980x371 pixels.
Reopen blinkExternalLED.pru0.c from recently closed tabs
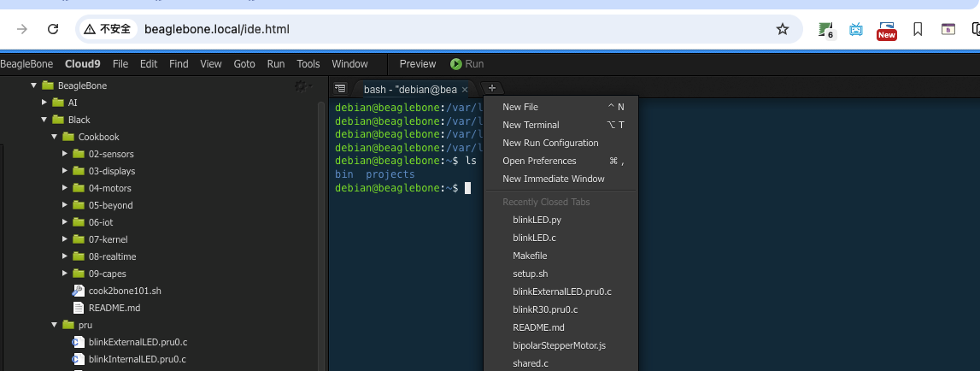[560, 291]
